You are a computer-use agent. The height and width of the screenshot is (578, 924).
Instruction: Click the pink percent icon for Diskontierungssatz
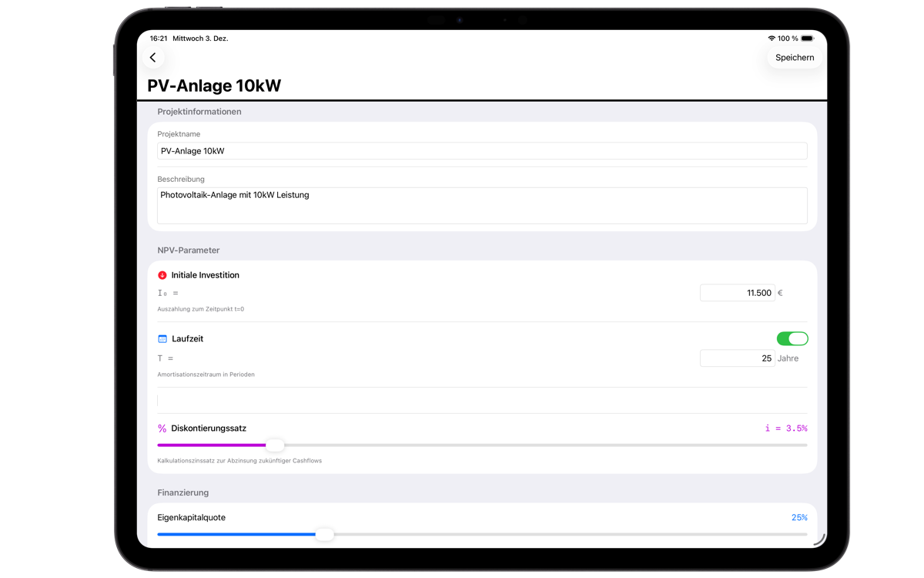click(x=162, y=428)
